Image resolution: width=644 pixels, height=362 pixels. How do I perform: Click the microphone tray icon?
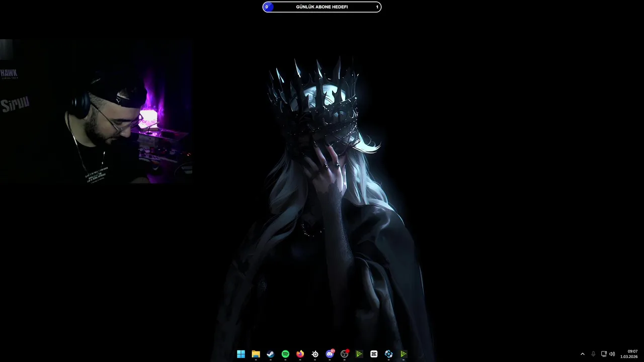coord(593,354)
